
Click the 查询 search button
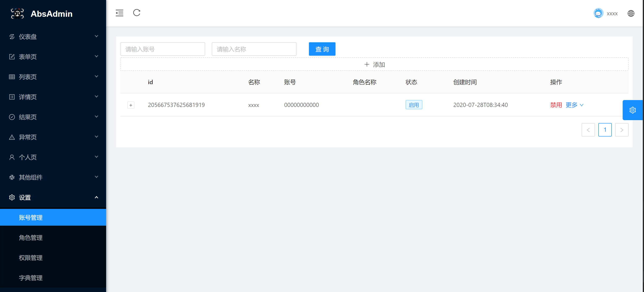point(322,49)
